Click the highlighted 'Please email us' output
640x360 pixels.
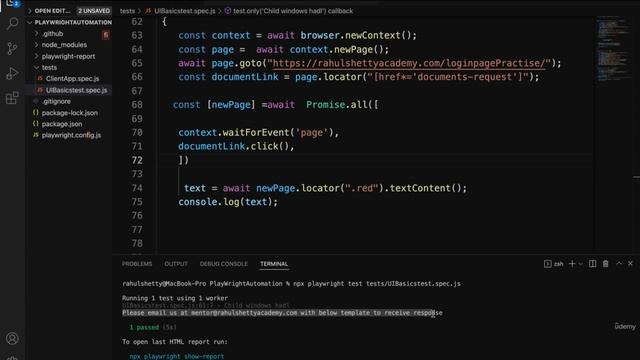(282, 313)
